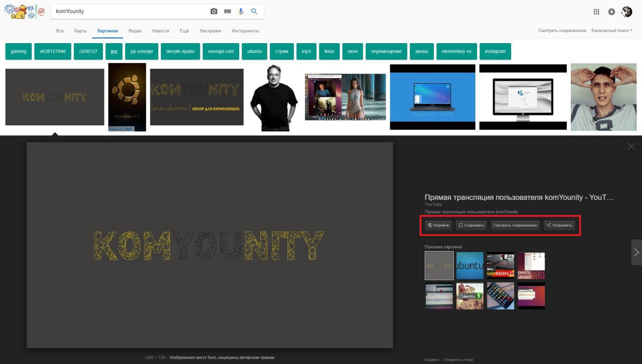
Task: Go to next image with right arrow
Action: tap(636, 252)
